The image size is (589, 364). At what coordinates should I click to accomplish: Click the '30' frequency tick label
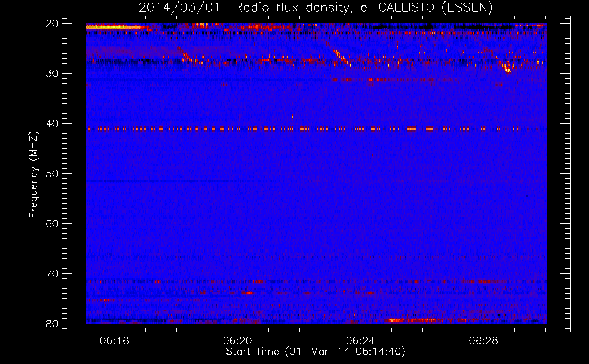pyautogui.click(x=52, y=74)
